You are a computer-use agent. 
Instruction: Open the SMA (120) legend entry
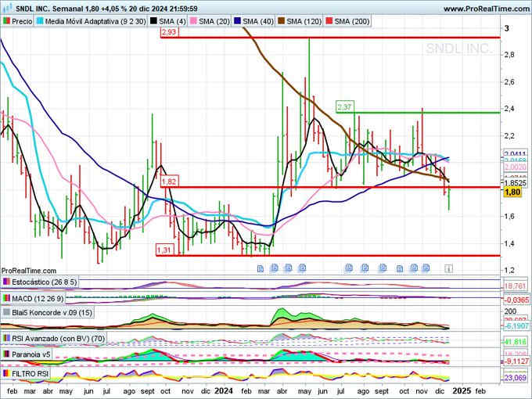(300, 21)
